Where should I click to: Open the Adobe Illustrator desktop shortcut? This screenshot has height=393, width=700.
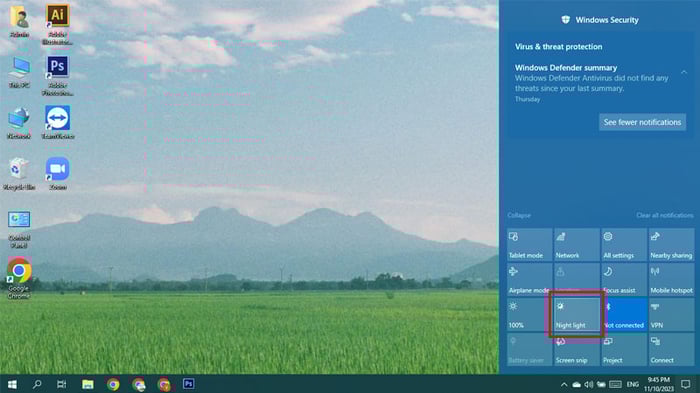pos(58,25)
